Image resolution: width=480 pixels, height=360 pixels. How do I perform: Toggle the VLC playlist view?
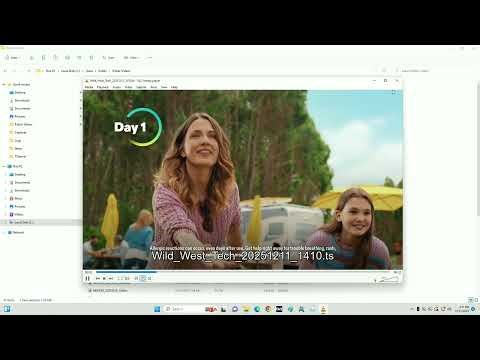(136, 278)
